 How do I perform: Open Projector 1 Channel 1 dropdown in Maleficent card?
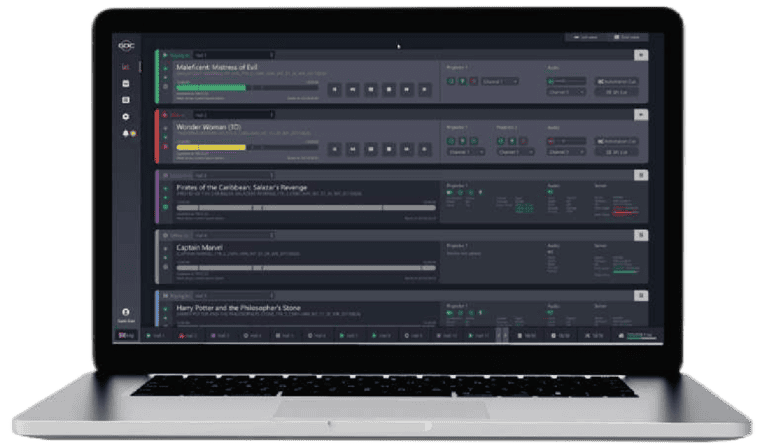tap(500, 81)
